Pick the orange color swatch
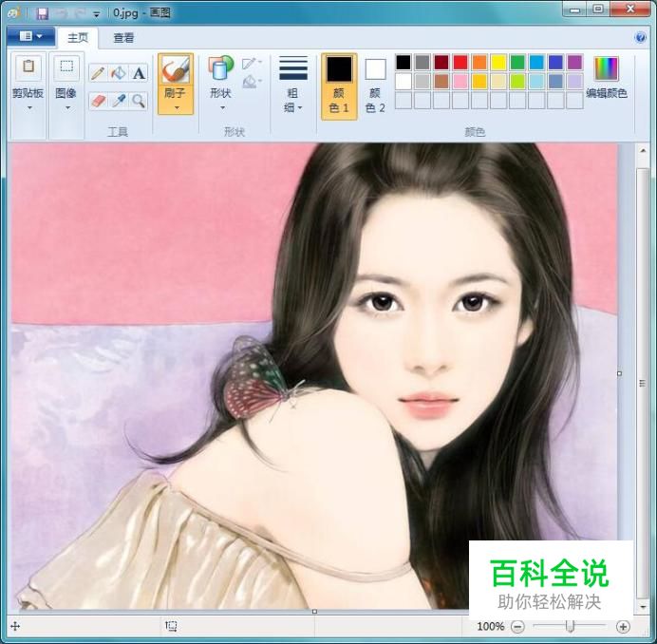Viewport: 657px width, 644px height. click(x=479, y=62)
